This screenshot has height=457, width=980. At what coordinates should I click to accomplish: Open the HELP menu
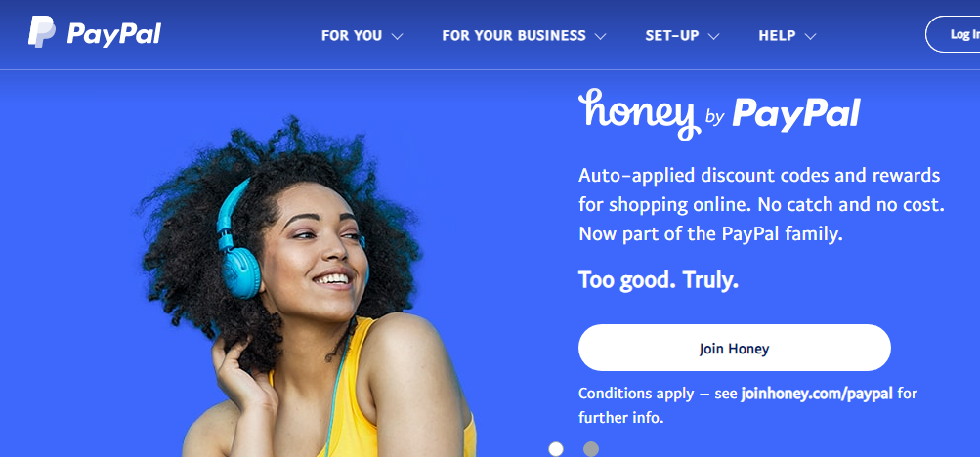coord(778,36)
